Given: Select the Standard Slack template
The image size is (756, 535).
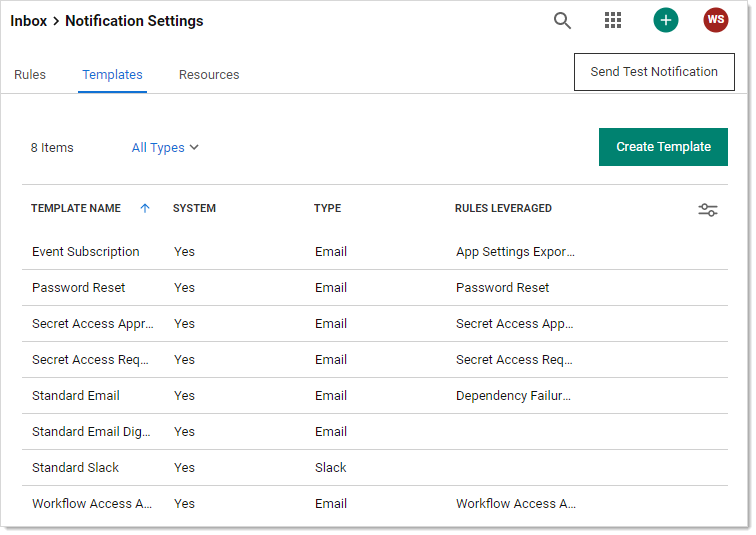Looking at the screenshot, I should [76, 468].
